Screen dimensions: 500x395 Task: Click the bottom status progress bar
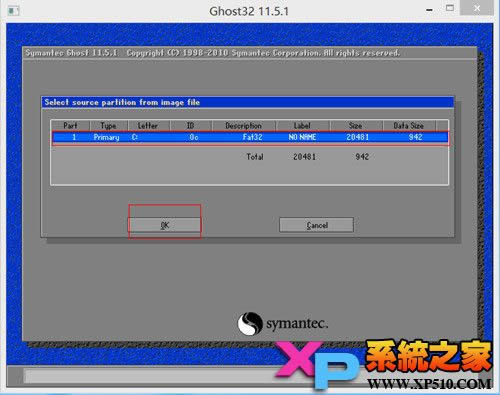pos(153,377)
